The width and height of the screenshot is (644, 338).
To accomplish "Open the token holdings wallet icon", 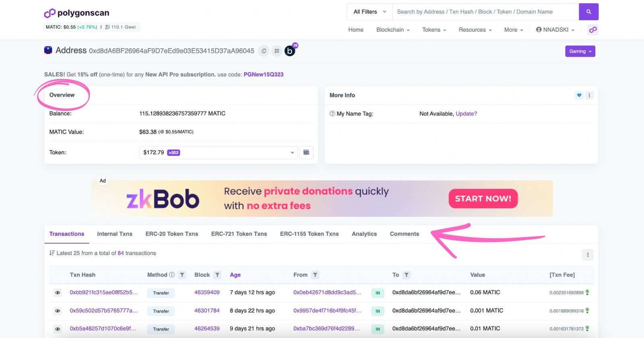I will [x=306, y=153].
